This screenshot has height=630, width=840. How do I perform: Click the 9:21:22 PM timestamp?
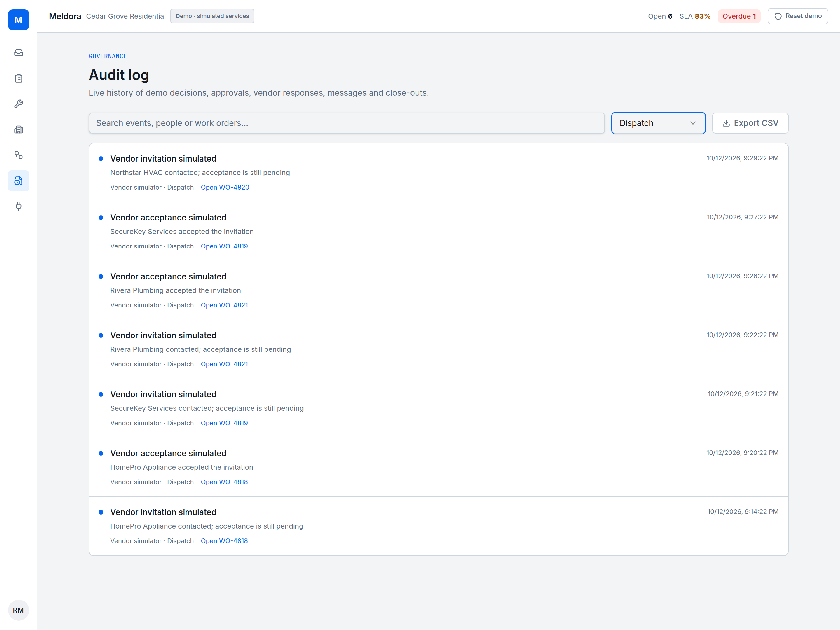[743, 394]
